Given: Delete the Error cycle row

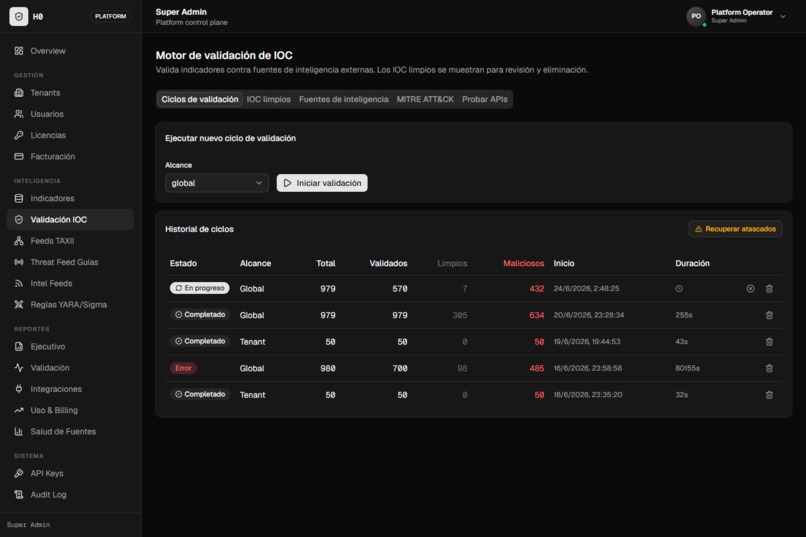Looking at the screenshot, I should (x=769, y=368).
